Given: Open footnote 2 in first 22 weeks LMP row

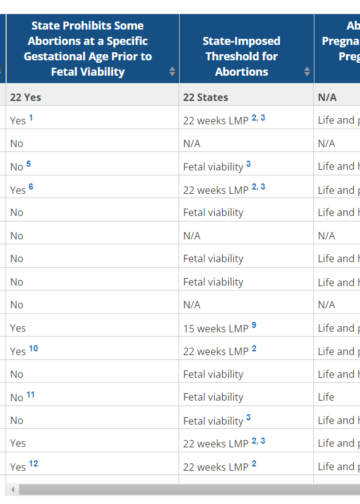Looking at the screenshot, I should tap(254, 118).
